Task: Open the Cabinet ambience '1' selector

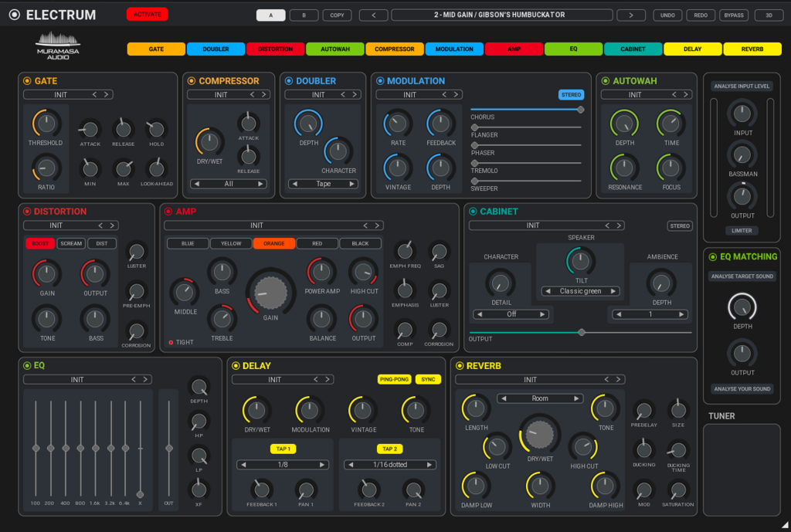Action: [x=650, y=314]
